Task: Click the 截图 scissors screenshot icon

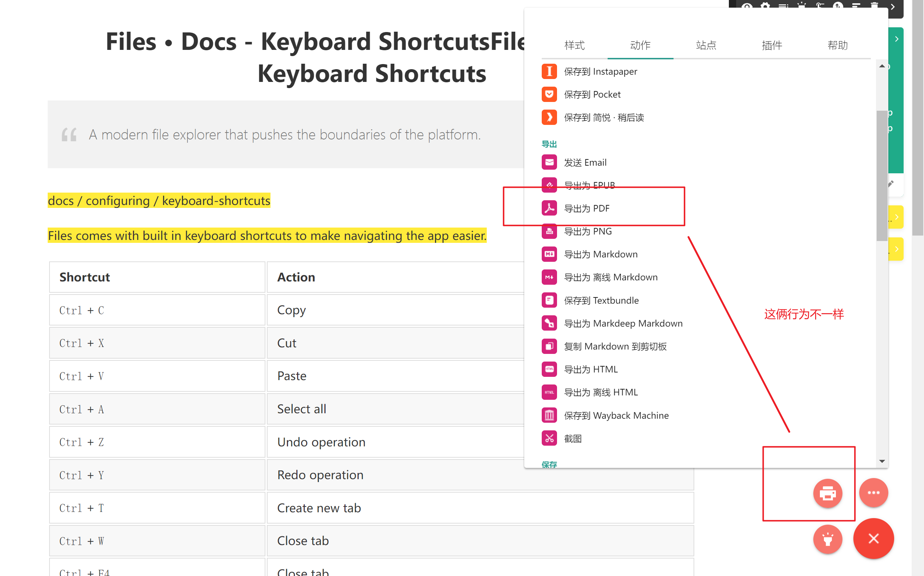Action: (549, 438)
